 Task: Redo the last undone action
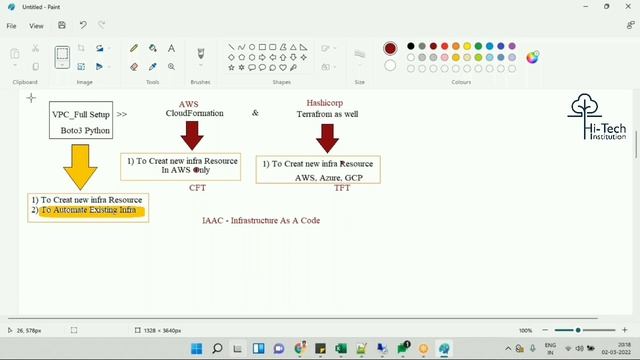tap(102, 25)
